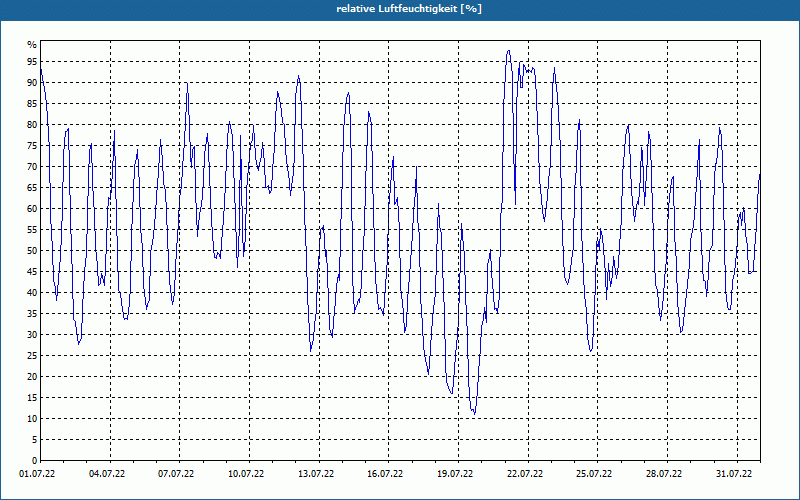Click the y-axis value 85
Screen dimensions: 800x500
pyautogui.click(x=32, y=104)
